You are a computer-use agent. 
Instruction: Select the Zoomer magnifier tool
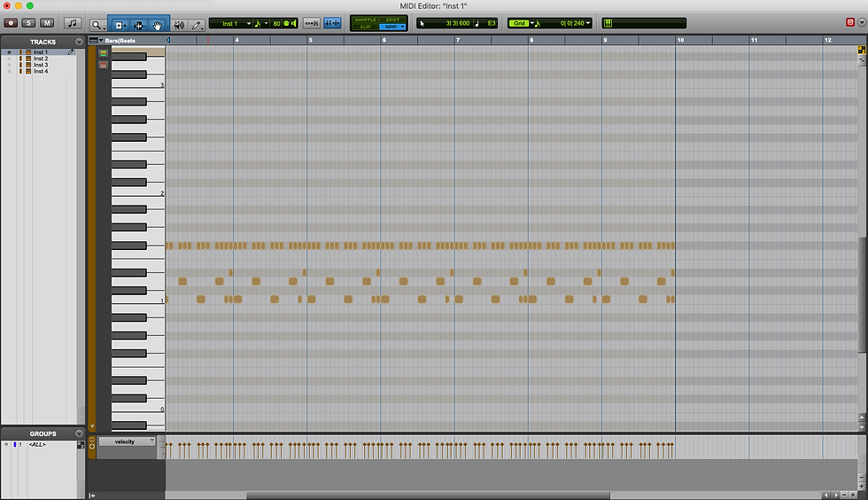[97, 25]
